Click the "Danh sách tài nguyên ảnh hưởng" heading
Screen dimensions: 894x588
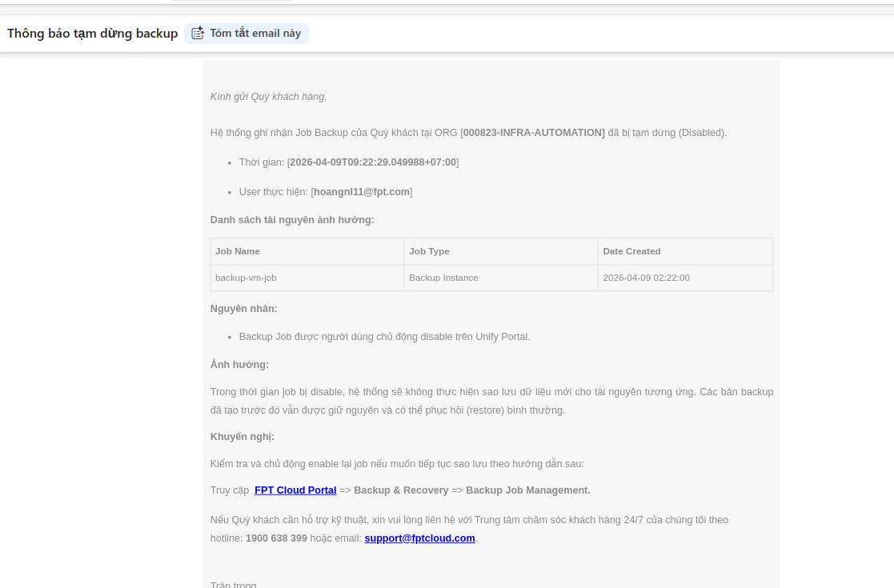click(x=292, y=220)
